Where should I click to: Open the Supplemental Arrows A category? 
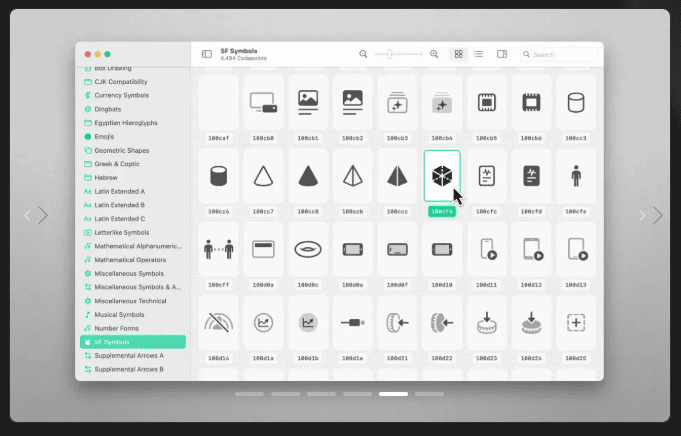(x=133, y=356)
